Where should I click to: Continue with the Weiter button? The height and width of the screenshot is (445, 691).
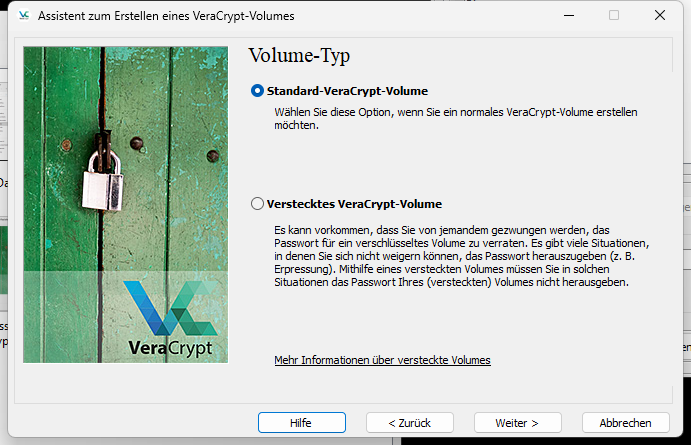518,423
